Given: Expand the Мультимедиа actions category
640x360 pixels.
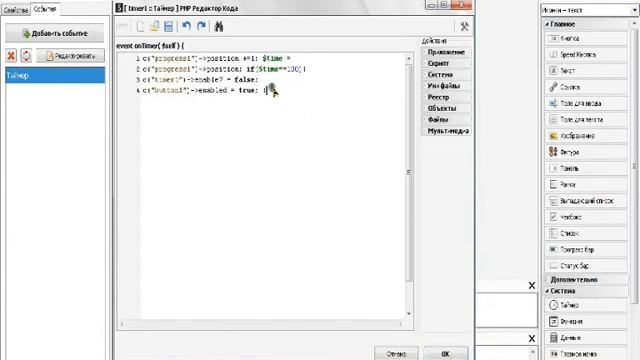Looking at the screenshot, I should pos(446,131).
